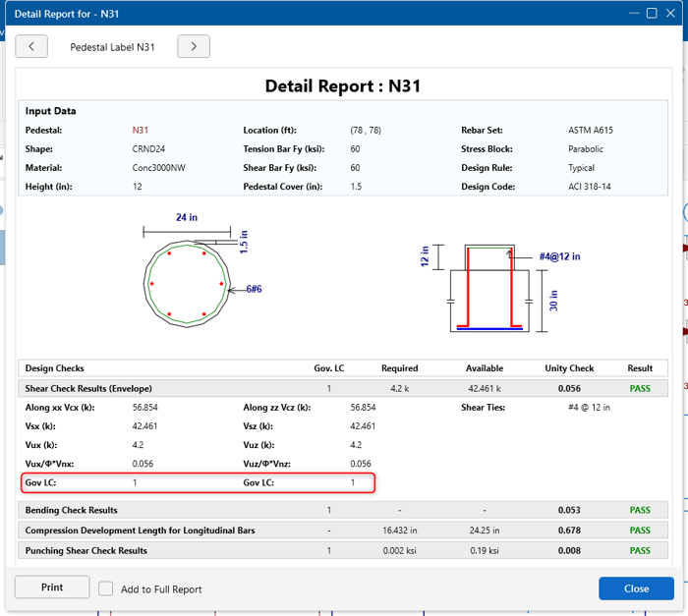Click the Input Data section heading
Image resolution: width=688 pixels, height=616 pixels.
[51, 111]
